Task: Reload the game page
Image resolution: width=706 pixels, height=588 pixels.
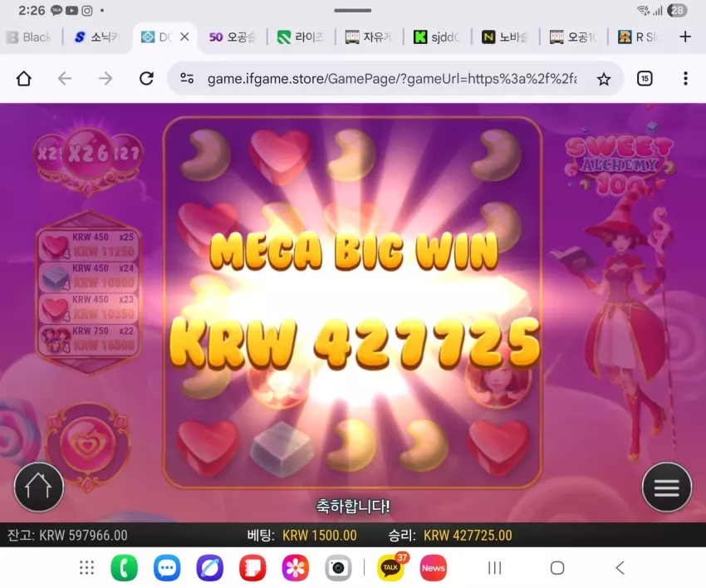Action: tap(146, 79)
